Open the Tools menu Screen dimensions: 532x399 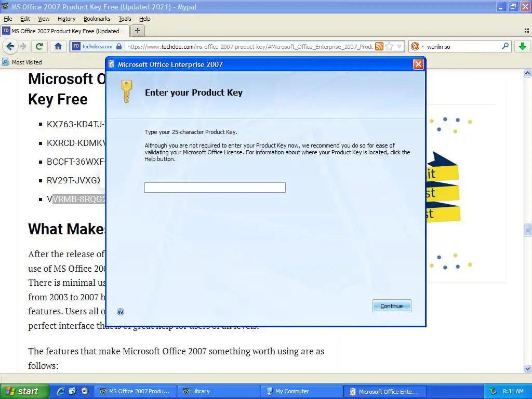[x=125, y=19]
